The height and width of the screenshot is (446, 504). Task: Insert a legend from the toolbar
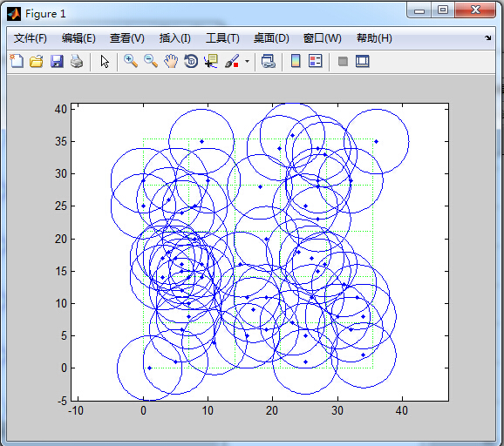(x=316, y=61)
